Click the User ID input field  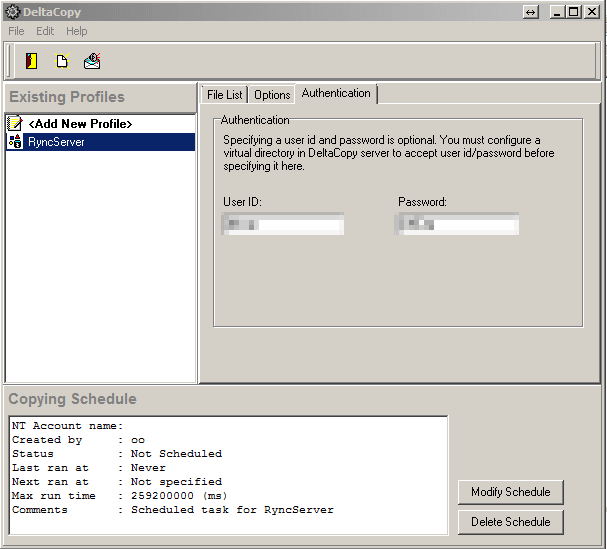pos(283,224)
